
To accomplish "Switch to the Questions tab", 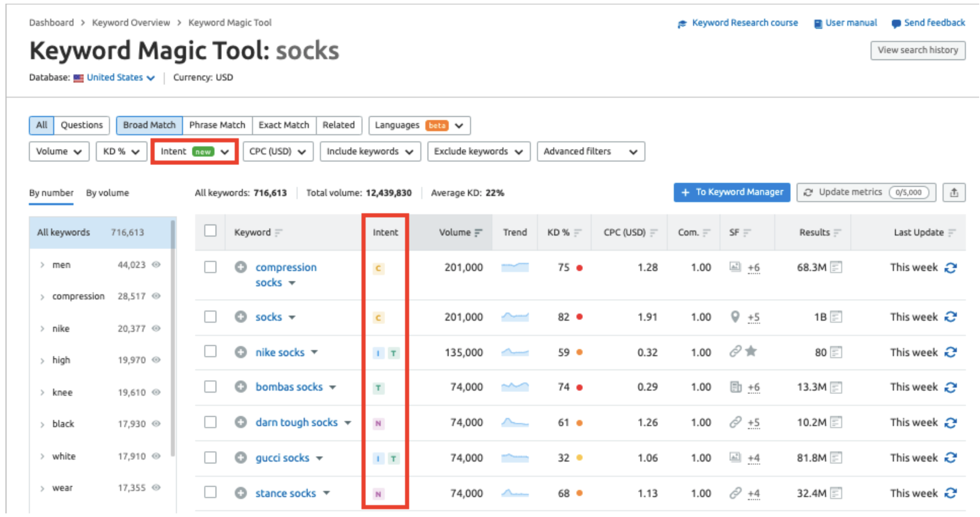I will [82, 125].
